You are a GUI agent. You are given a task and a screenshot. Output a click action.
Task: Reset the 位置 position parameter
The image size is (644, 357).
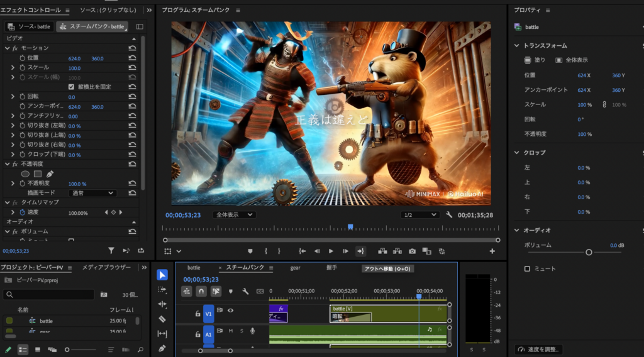(132, 58)
